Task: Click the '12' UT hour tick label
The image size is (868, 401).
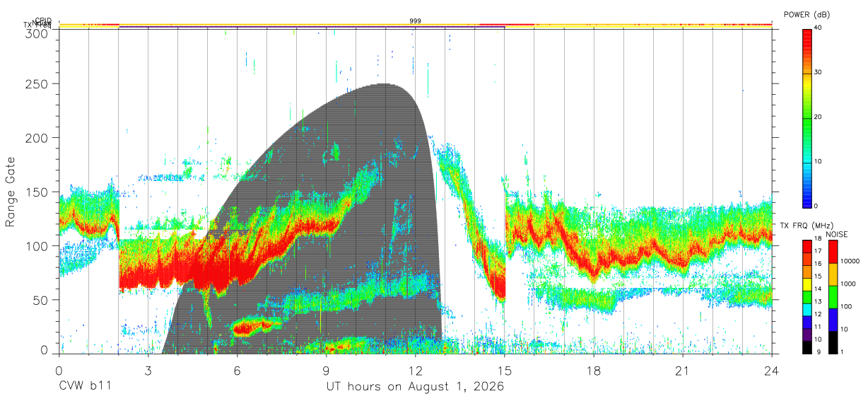Action: [415, 370]
